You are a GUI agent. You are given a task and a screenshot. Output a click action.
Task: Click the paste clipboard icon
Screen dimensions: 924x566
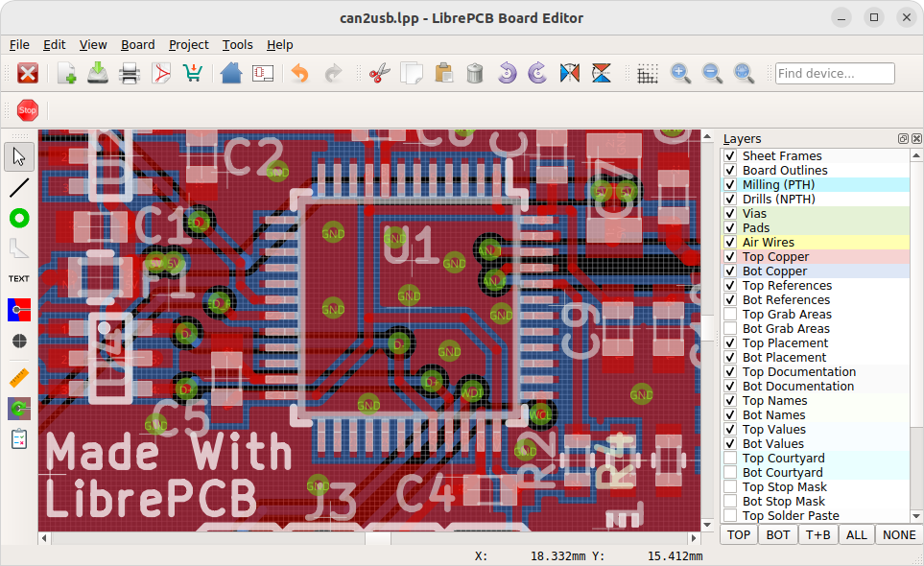pyautogui.click(x=443, y=73)
